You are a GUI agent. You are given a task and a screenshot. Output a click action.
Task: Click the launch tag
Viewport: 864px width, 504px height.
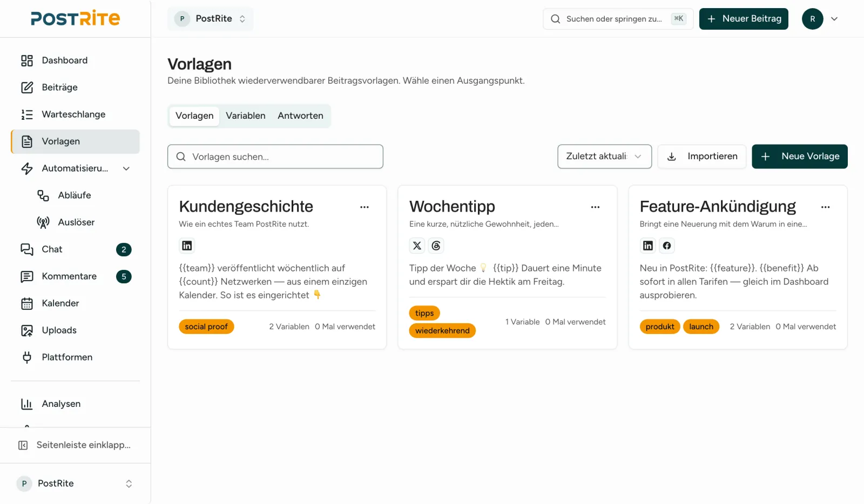coord(701,326)
